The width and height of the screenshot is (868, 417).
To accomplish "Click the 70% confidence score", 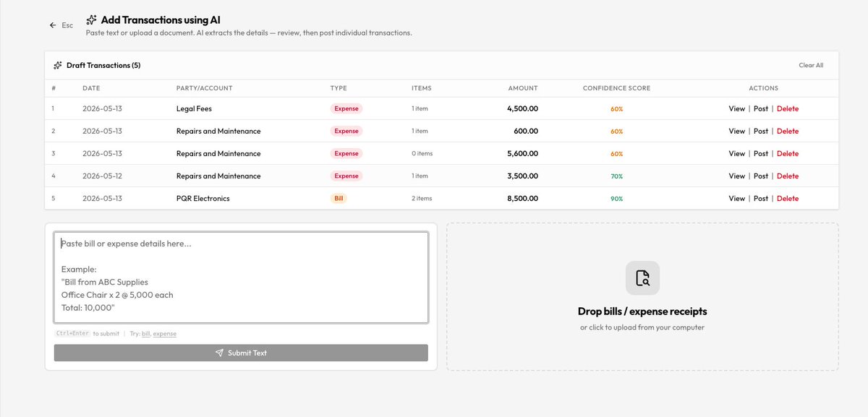I will (x=616, y=176).
